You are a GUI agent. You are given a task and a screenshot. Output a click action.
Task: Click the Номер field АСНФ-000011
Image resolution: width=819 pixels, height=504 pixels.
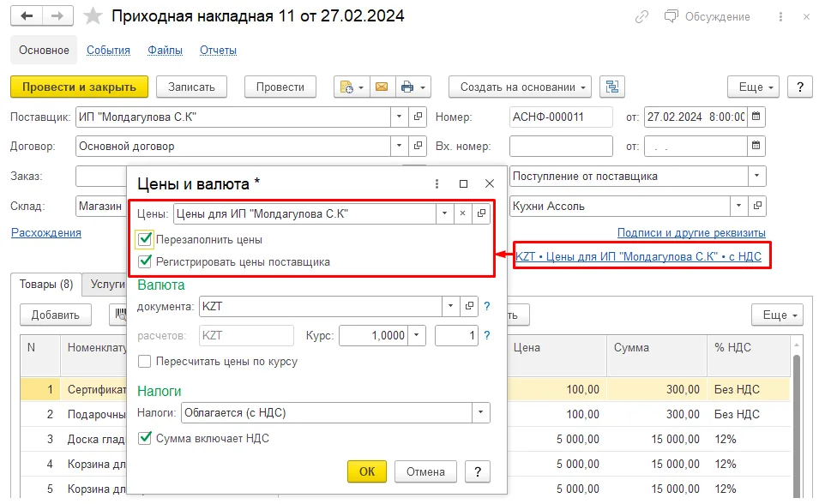point(561,117)
